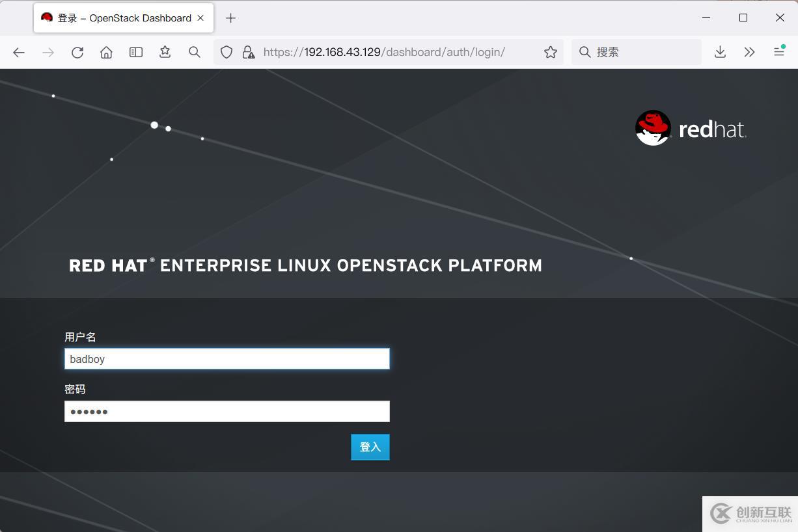This screenshot has height=532, width=798.
Task: Open the downloads arrow icon
Action: (x=720, y=52)
